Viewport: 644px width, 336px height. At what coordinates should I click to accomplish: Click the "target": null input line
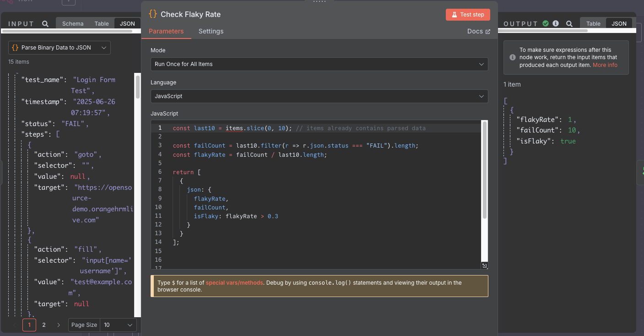click(x=62, y=304)
